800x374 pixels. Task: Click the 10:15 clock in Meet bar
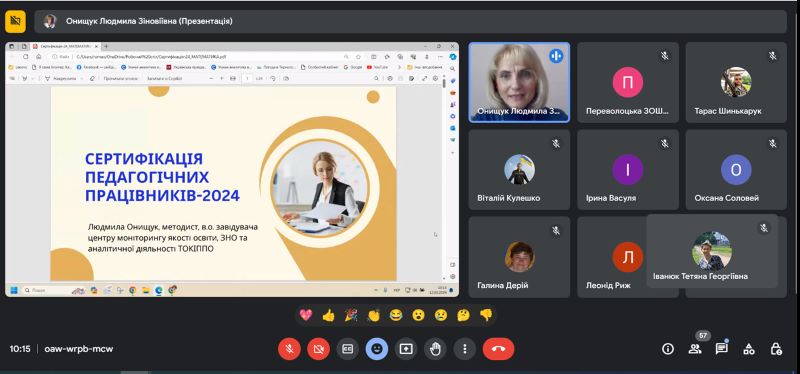[x=20, y=349]
